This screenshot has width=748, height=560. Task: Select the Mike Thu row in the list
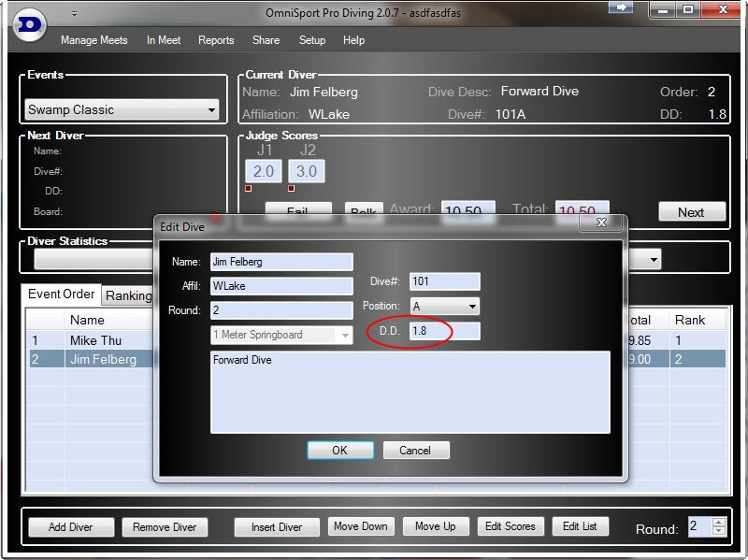[95, 340]
